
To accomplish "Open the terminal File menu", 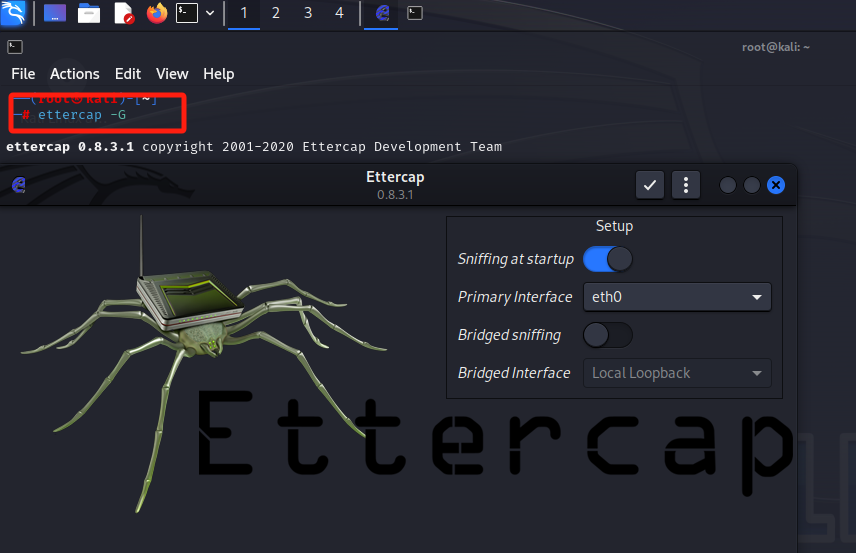I will pyautogui.click(x=23, y=74).
